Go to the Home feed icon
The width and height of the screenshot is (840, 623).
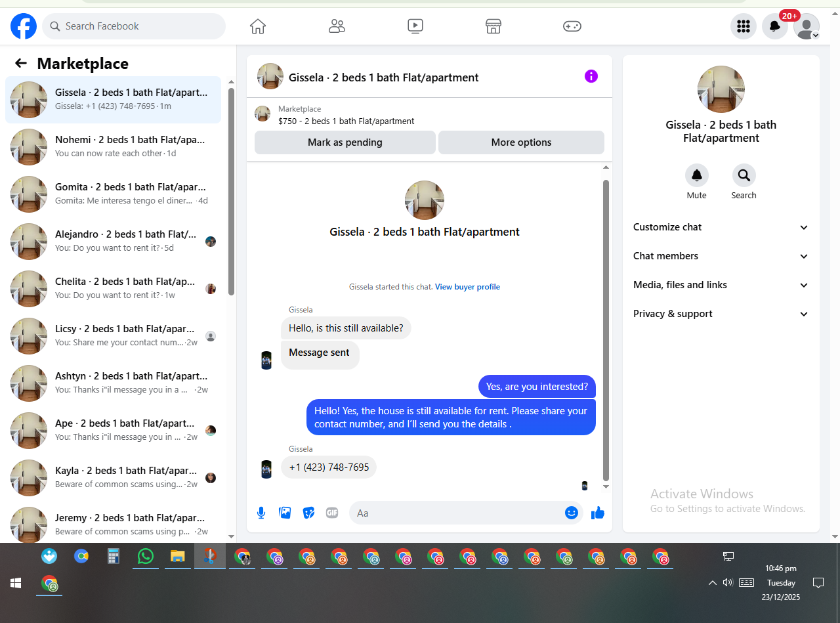point(258,26)
